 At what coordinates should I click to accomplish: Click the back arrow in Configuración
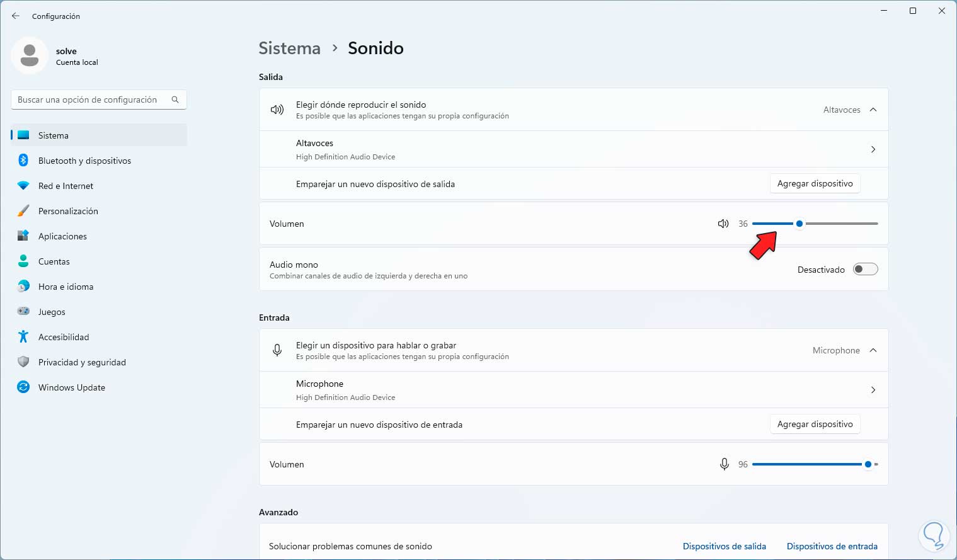pyautogui.click(x=16, y=16)
